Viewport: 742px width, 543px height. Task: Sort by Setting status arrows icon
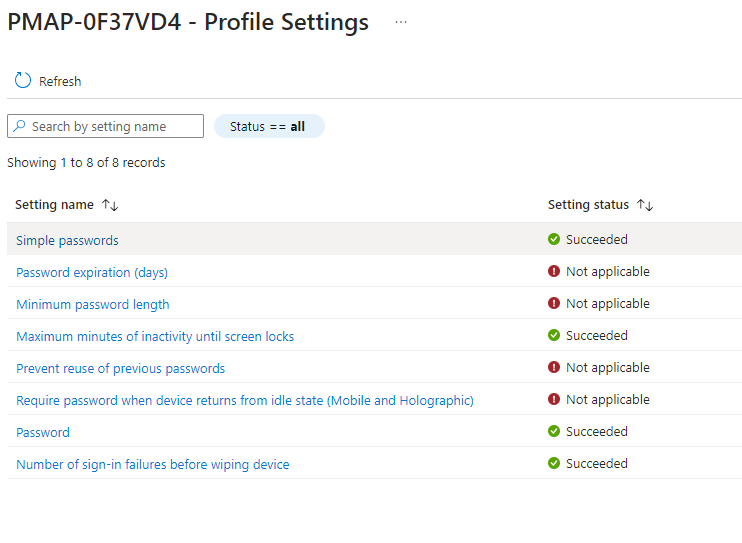pos(645,205)
